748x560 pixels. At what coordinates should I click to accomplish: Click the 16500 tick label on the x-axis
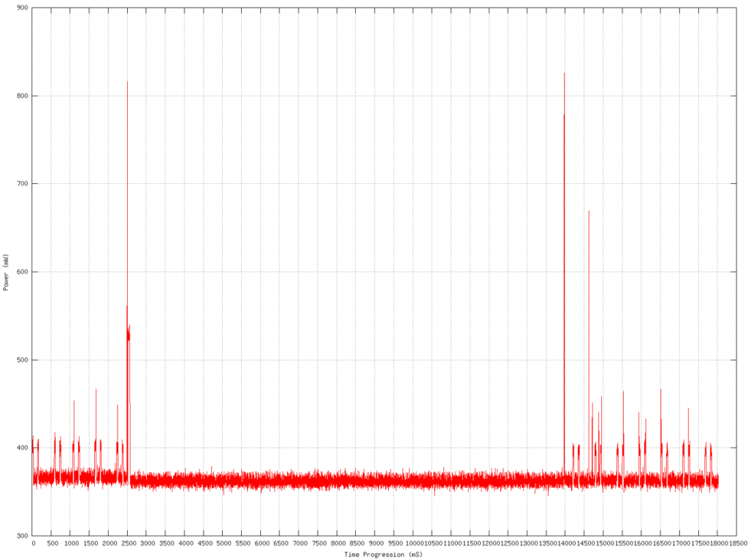point(660,544)
